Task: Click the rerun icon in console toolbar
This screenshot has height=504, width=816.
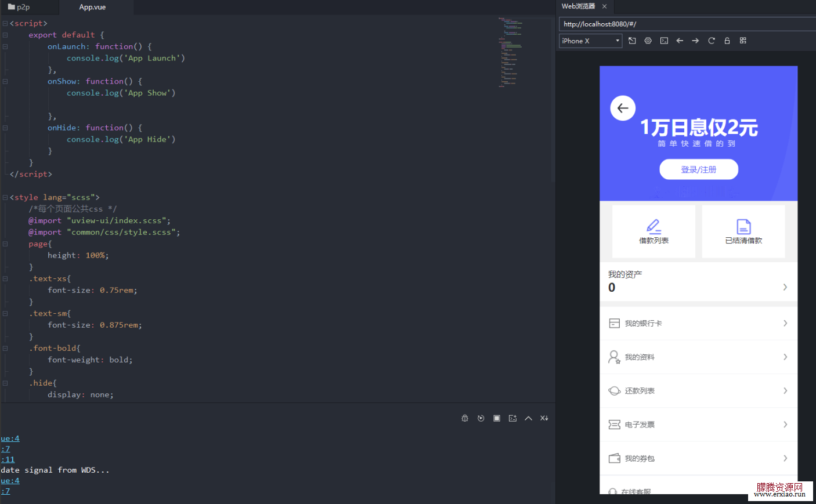Action: pyautogui.click(x=481, y=418)
